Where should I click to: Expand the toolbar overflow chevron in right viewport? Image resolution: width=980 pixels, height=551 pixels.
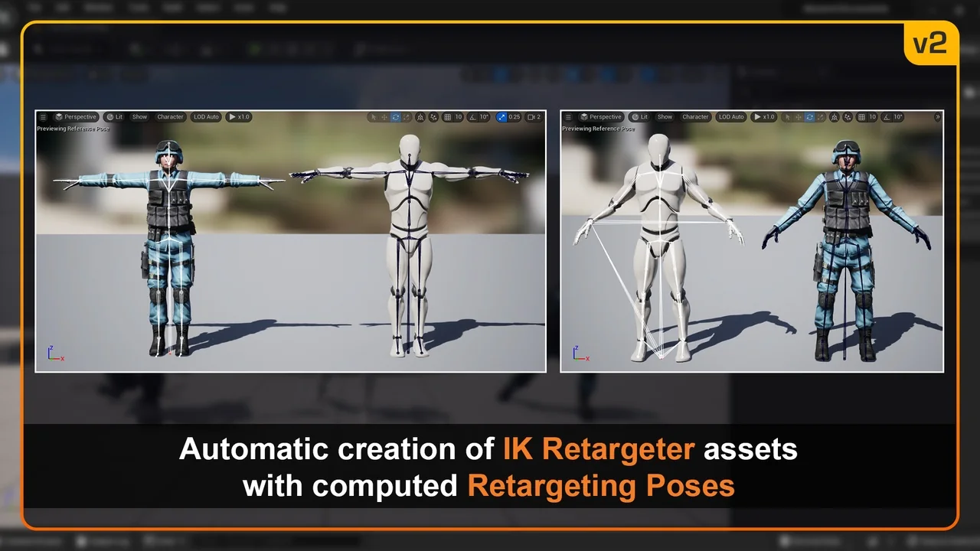point(938,117)
